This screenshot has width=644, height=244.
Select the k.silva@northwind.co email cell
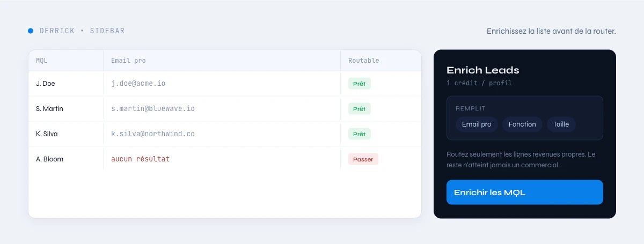(222, 134)
